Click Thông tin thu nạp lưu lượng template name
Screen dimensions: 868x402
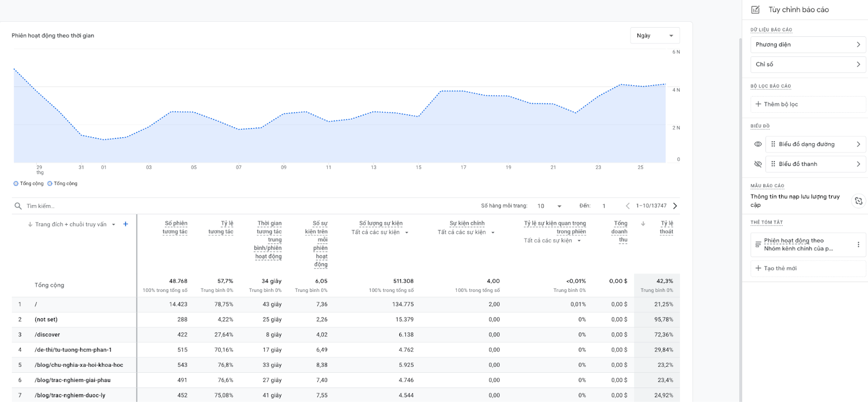pyautogui.click(x=795, y=201)
